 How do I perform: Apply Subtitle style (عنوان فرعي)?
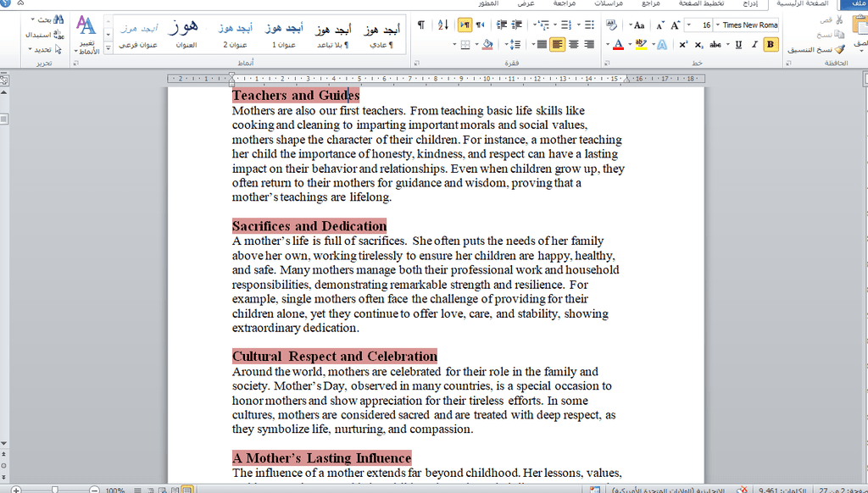(x=138, y=35)
